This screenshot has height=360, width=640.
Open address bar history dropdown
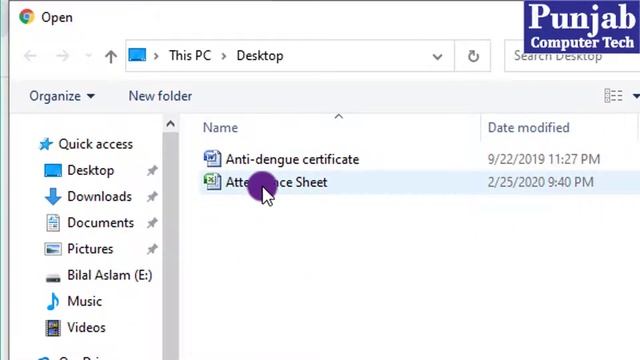(x=437, y=56)
